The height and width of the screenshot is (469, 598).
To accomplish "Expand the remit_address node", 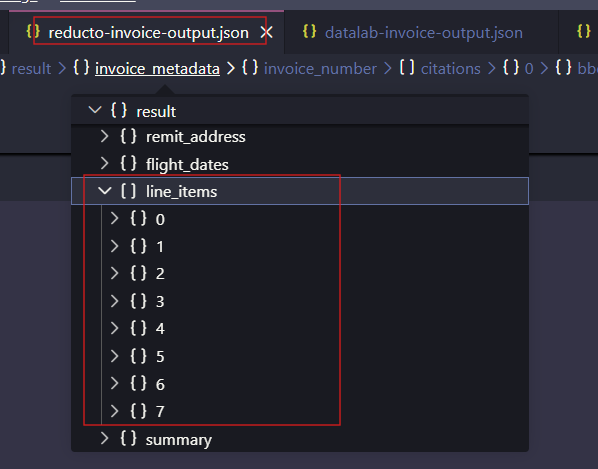I will point(104,136).
